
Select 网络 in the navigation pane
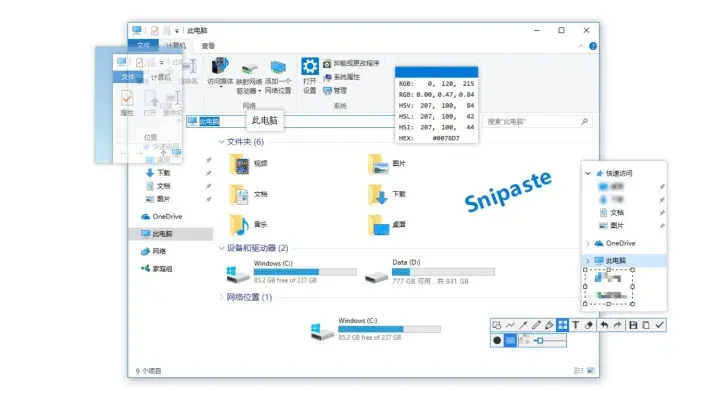[154, 251]
